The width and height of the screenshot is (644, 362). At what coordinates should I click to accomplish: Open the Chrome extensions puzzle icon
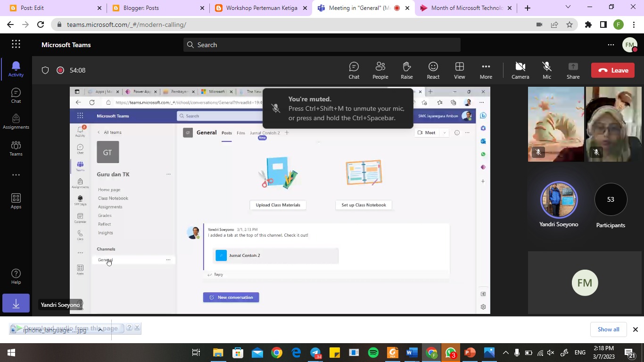(588, 25)
